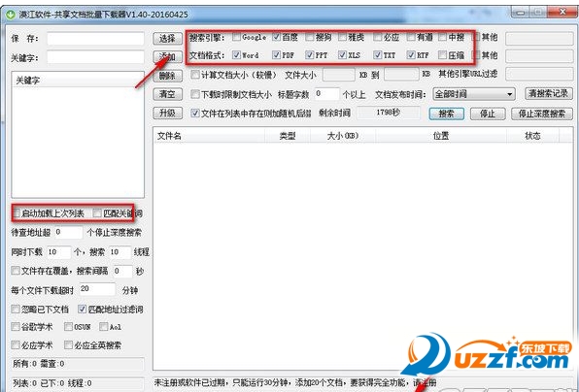The height and width of the screenshot is (392, 579).
Task: Enable the 文件存在覆盖 checkbox
Action: click(x=16, y=271)
